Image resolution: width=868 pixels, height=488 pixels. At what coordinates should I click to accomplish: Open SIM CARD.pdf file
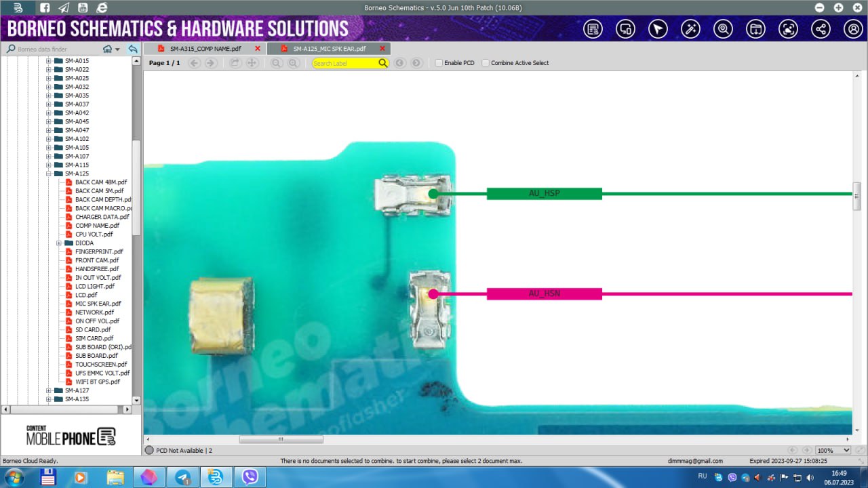point(94,338)
